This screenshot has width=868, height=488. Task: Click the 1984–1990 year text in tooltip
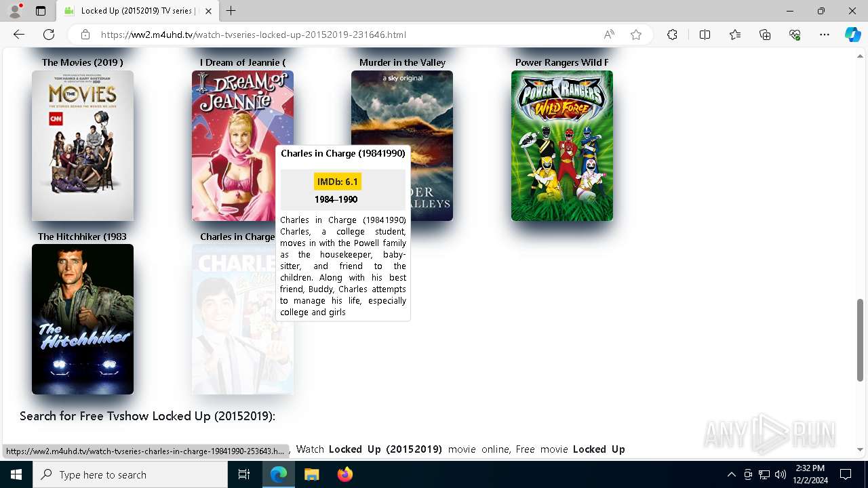[x=336, y=199]
